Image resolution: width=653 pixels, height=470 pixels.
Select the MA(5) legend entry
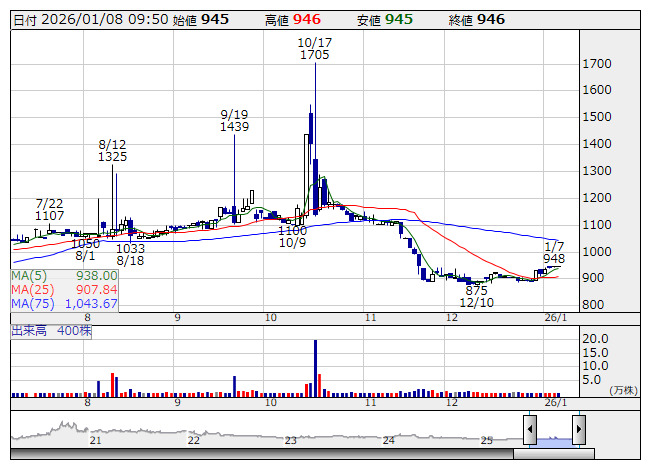(x=65, y=275)
